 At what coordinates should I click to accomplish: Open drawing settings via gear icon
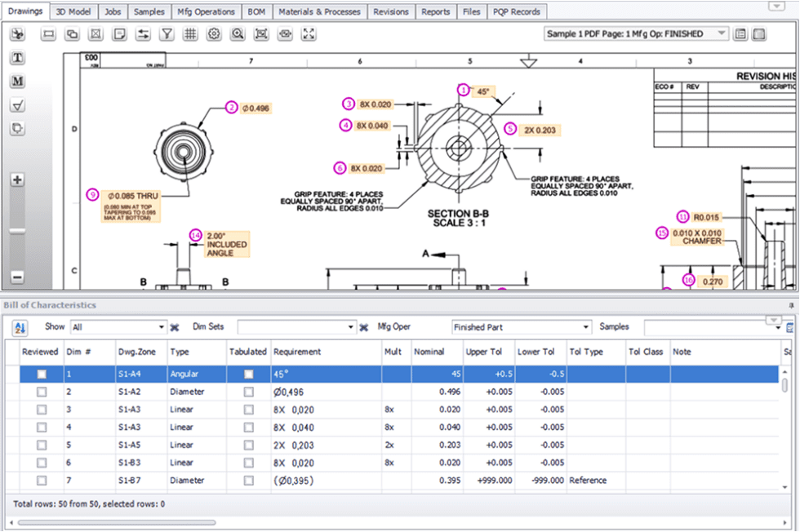[212, 33]
